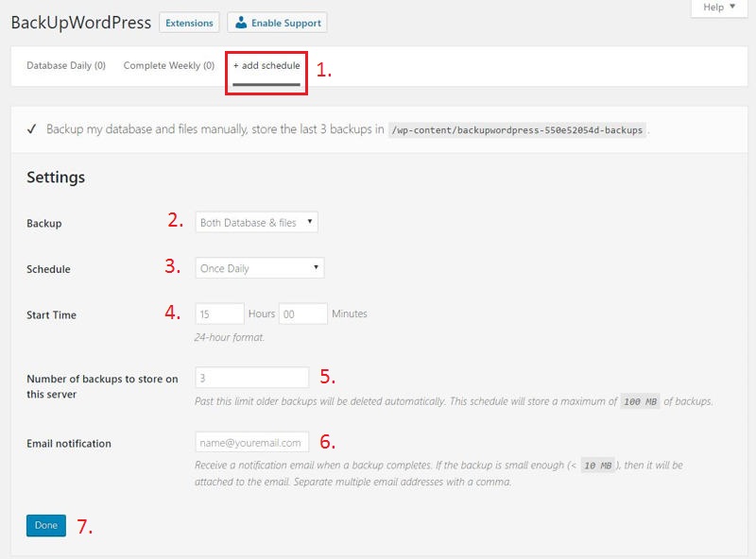Focus the Start Time Minutes field
This screenshot has height=559, width=756.
point(302,313)
